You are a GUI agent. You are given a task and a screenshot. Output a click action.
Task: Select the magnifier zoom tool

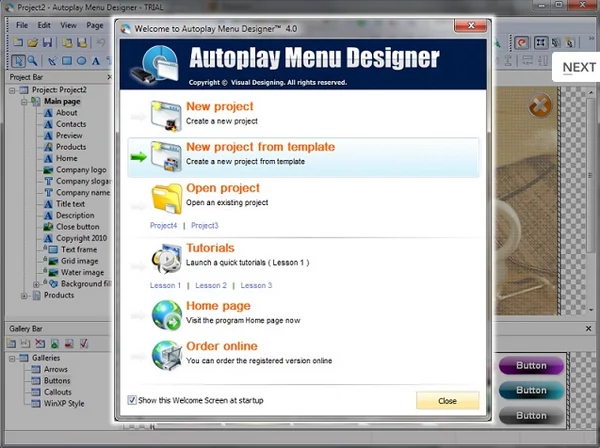pyautogui.click(x=33, y=60)
